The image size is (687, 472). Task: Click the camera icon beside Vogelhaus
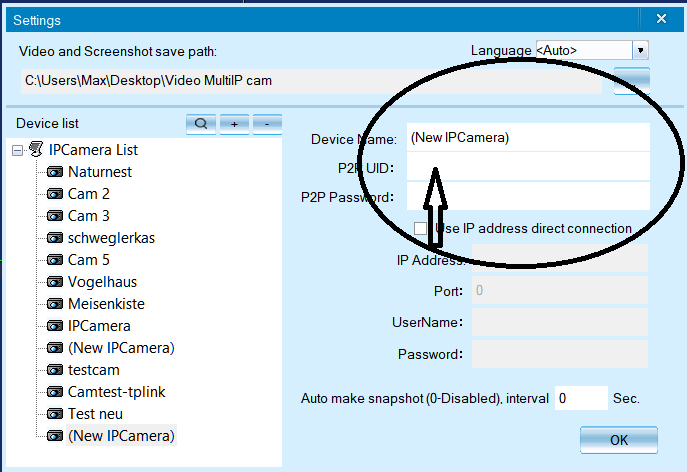click(55, 282)
